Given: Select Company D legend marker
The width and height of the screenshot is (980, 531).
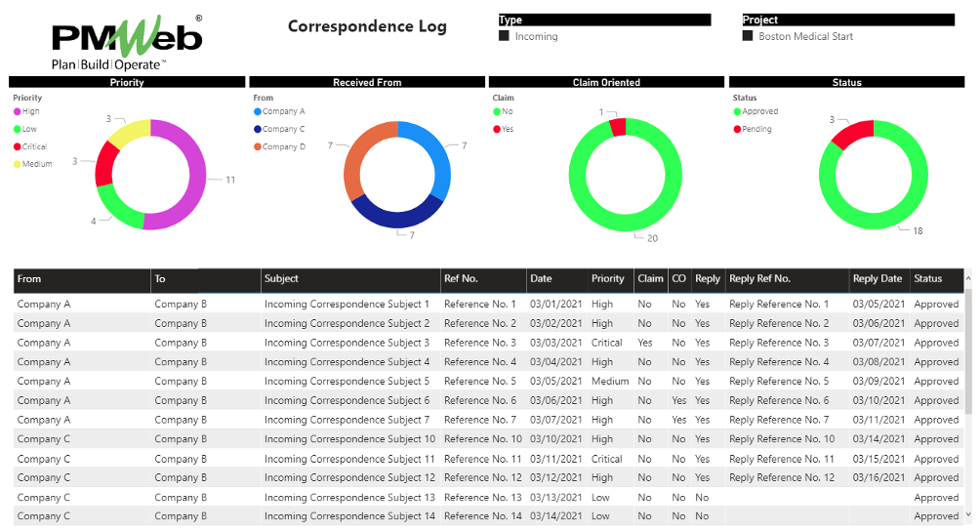Looking at the screenshot, I should click(x=258, y=146).
